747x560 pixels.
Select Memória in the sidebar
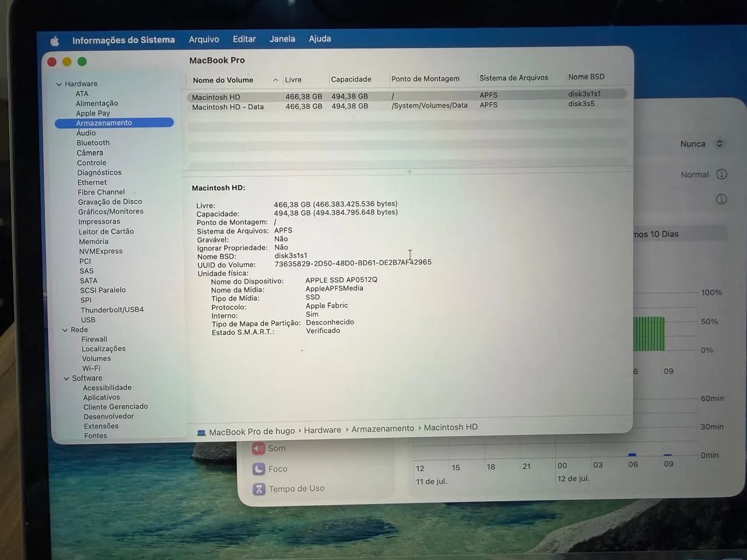click(93, 242)
